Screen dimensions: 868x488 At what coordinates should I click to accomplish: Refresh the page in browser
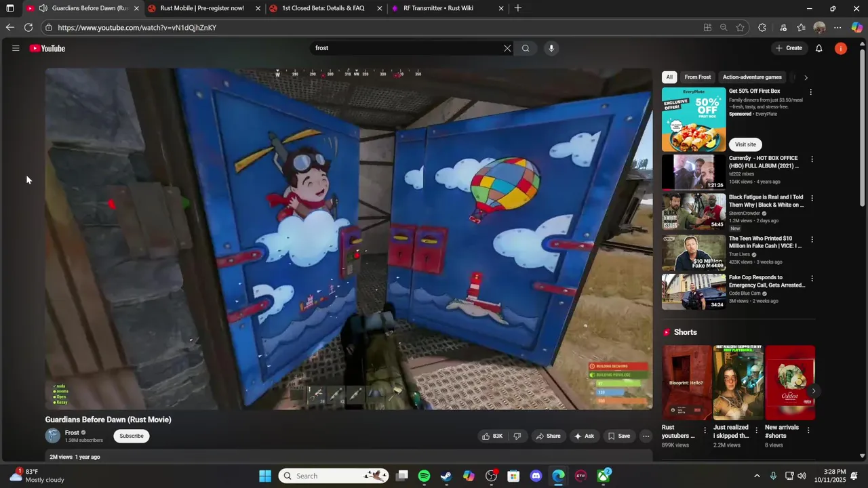point(28,27)
